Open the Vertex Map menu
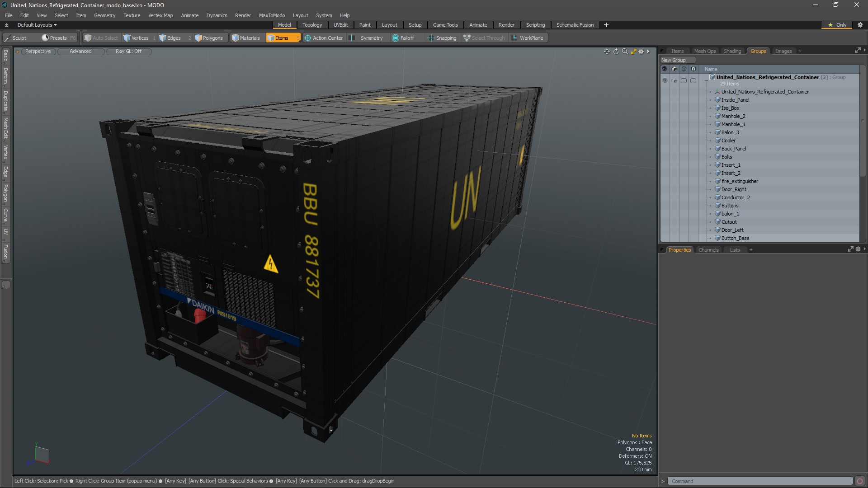The height and width of the screenshot is (488, 868). (160, 15)
